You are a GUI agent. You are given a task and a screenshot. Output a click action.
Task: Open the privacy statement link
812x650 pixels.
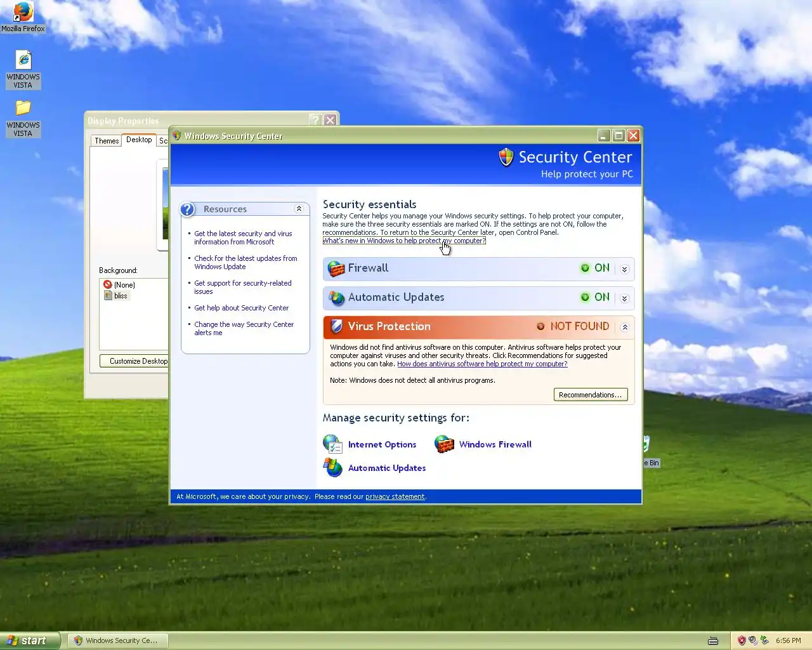pyautogui.click(x=395, y=496)
